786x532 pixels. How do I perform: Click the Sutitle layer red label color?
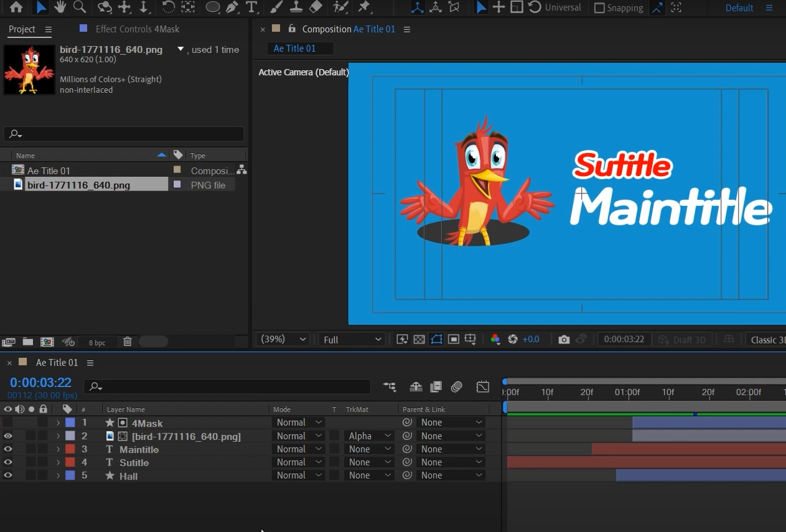click(70, 462)
